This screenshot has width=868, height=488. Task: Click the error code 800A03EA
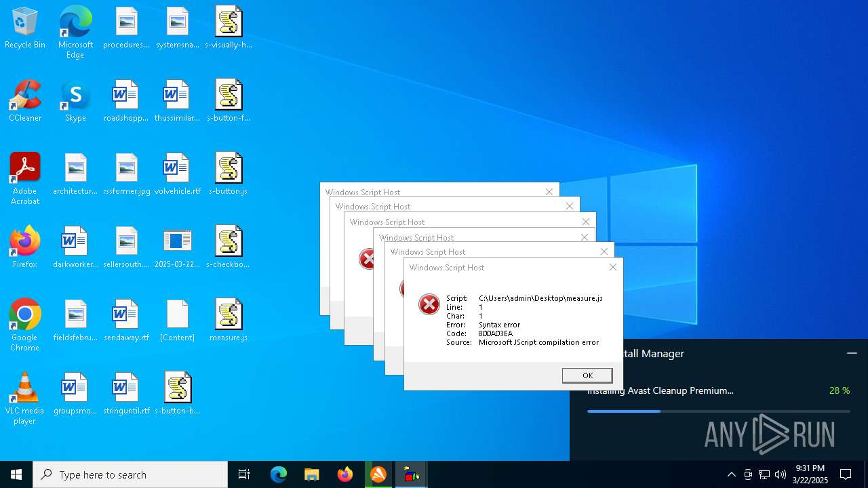coord(496,333)
